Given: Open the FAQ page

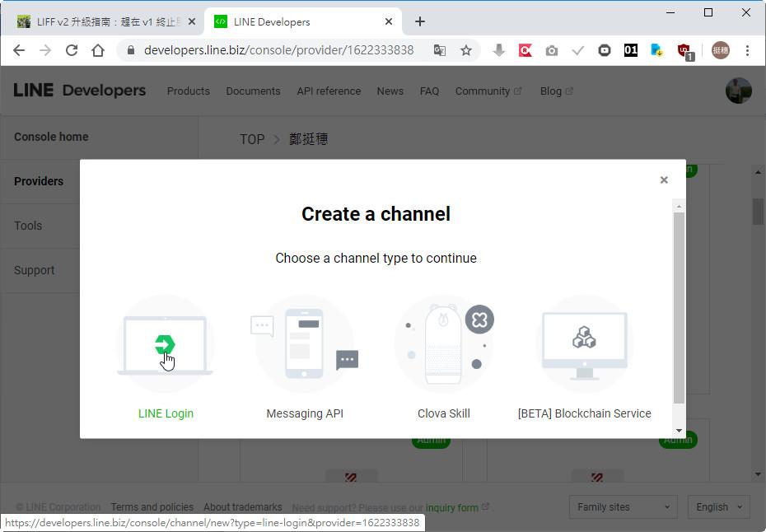Looking at the screenshot, I should tap(429, 91).
